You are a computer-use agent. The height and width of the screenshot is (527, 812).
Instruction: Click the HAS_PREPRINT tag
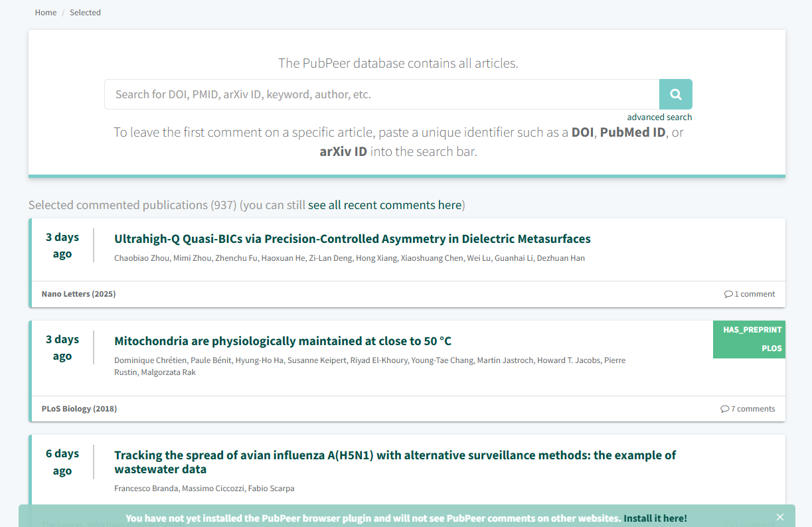pos(752,330)
